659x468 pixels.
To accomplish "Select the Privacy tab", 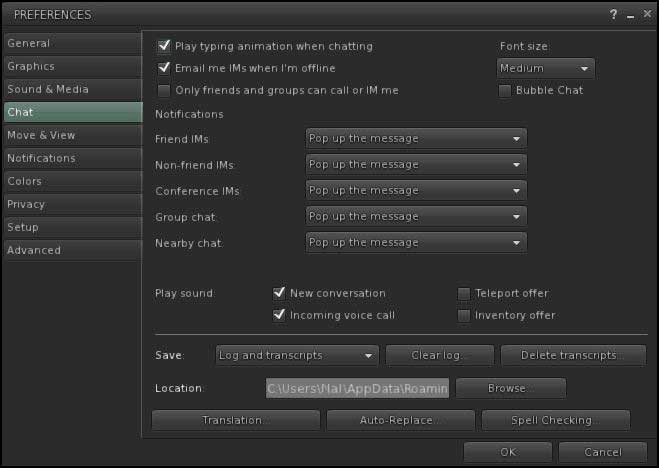I will [71, 204].
